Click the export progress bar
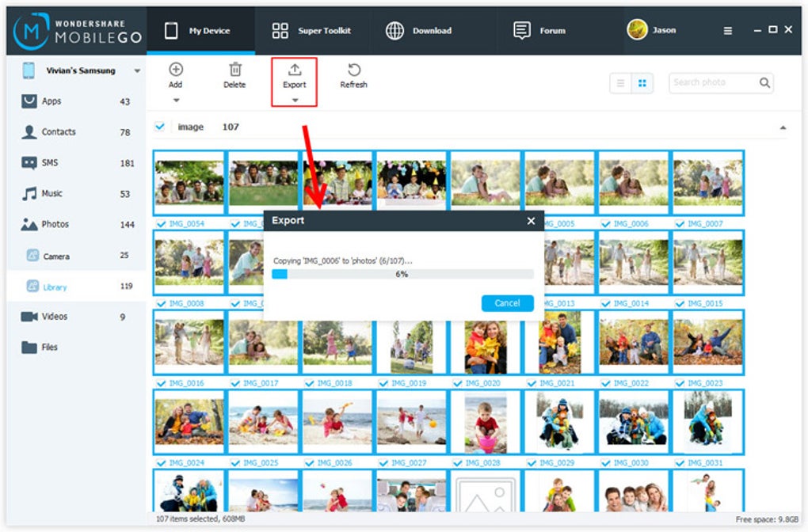The width and height of the screenshot is (808, 532). [402, 275]
